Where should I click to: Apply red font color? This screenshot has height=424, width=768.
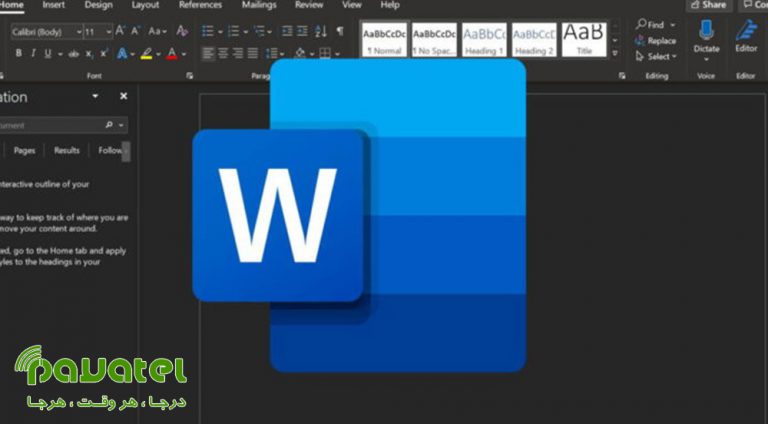click(172, 53)
